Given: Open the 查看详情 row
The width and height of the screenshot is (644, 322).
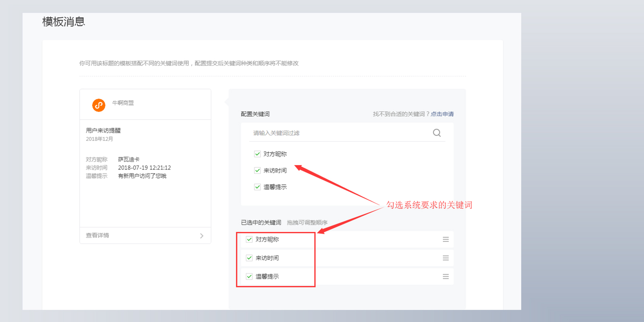Looking at the screenshot, I should coord(145,235).
